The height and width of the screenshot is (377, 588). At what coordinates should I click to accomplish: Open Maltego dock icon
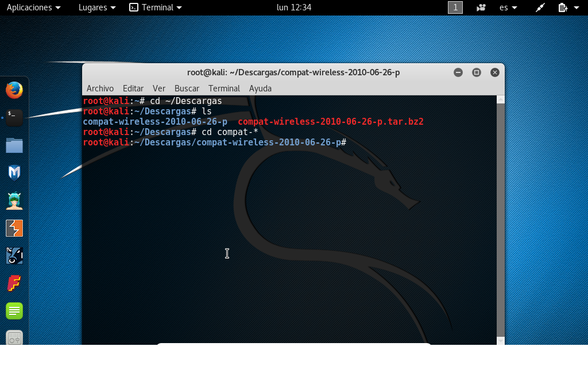(x=14, y=256)
